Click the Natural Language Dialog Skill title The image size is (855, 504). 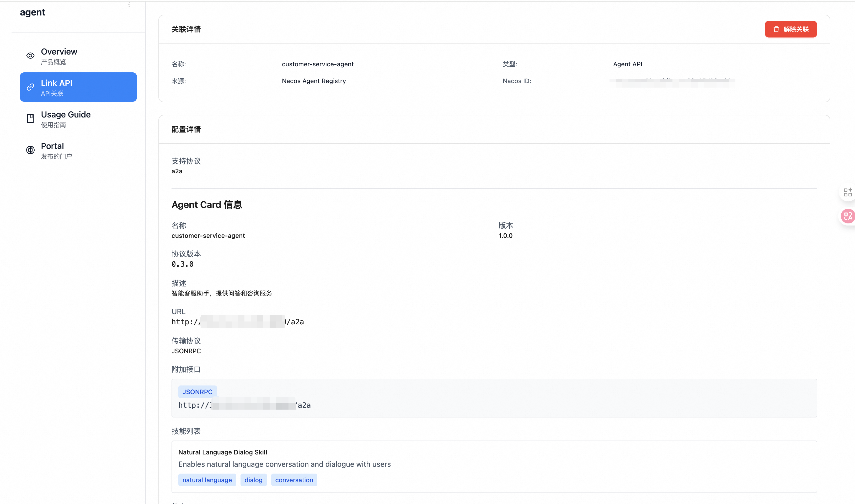pyautogui.click(x=222, y=452)
